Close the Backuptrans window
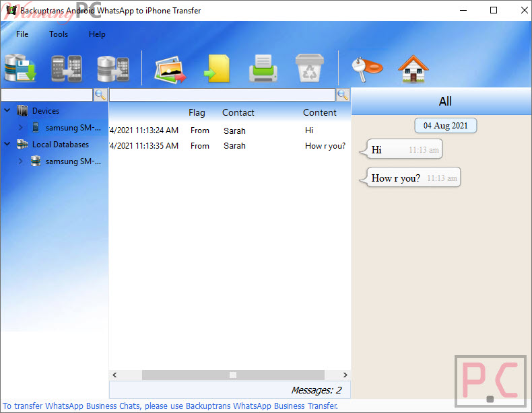Image resolution: width=532 pixels, height=413 pixels. point(524,10)
